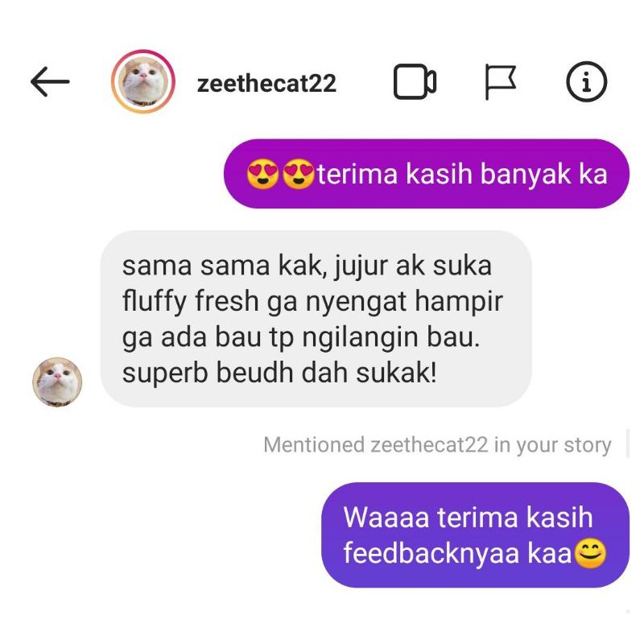Tap the line 'ga ada bau tp ngilangin bau.'
Image resolution: width=644 pixels, height=644 pixels.
tap(300, 337)
